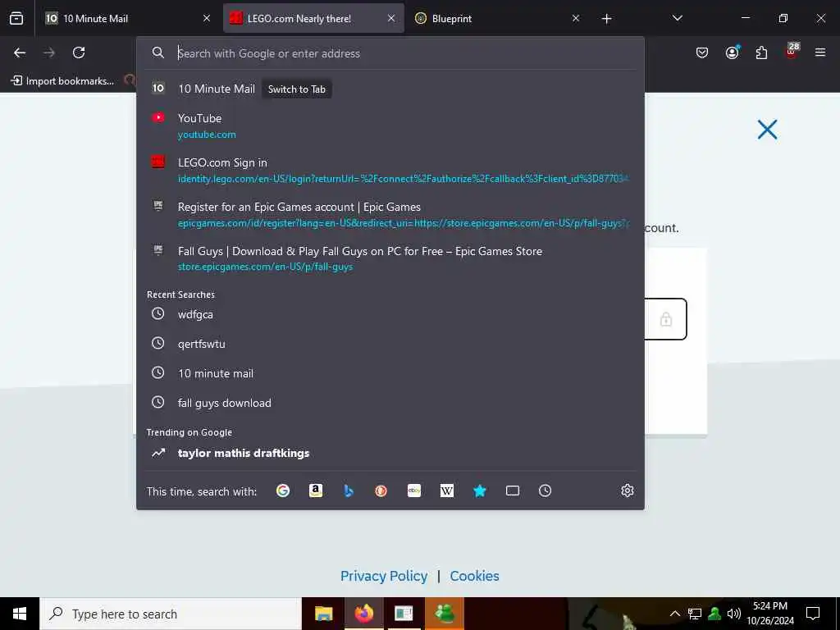Open the LEGO.com Sign in suggestion

pyautogui.click(x=390, y=170)
